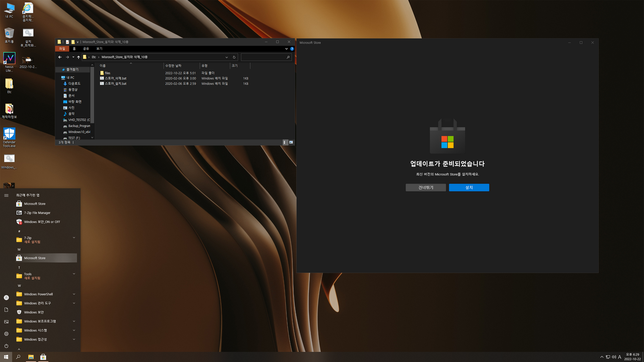Click the Etc breadcrumb in address bar
644x362 pixels.
click(x=94, y=57)
